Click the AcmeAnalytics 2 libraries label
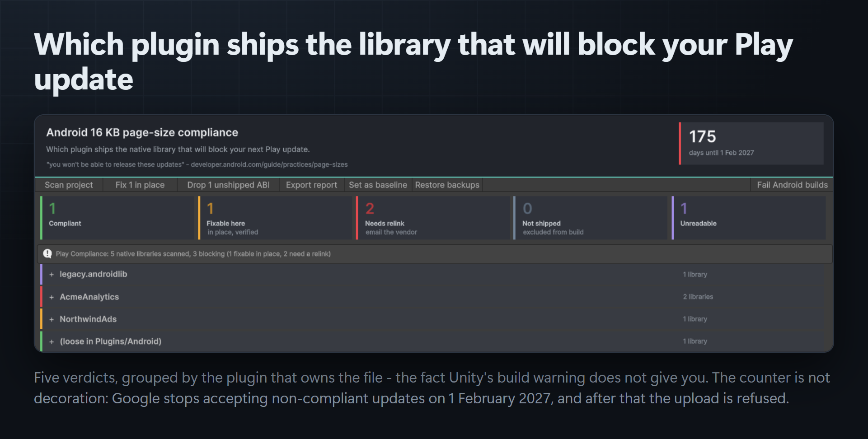The width and height of the screenshot is (868, 439). tap(698, 297)
